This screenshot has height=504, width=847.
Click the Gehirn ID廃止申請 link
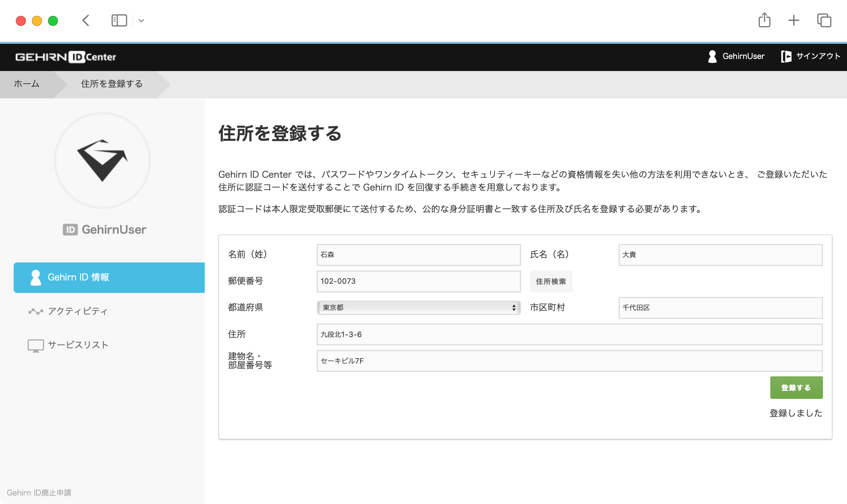click(x=39, y=493)
